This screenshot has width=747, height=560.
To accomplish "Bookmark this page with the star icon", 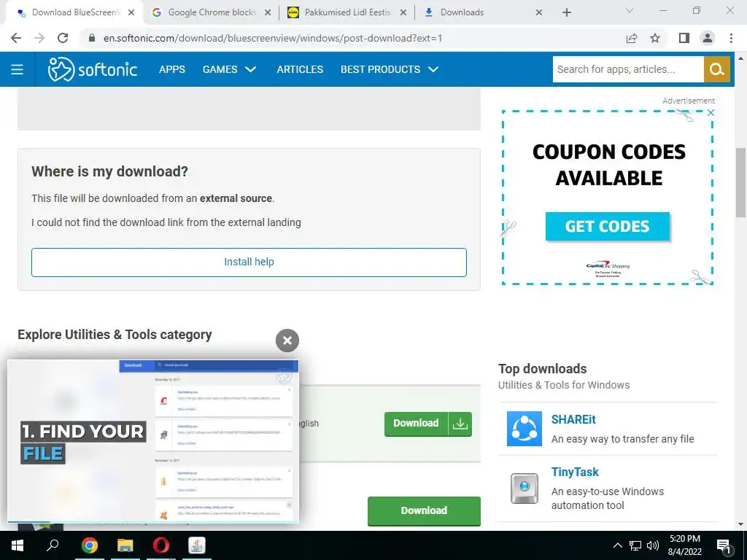I will tap(655, 38).
